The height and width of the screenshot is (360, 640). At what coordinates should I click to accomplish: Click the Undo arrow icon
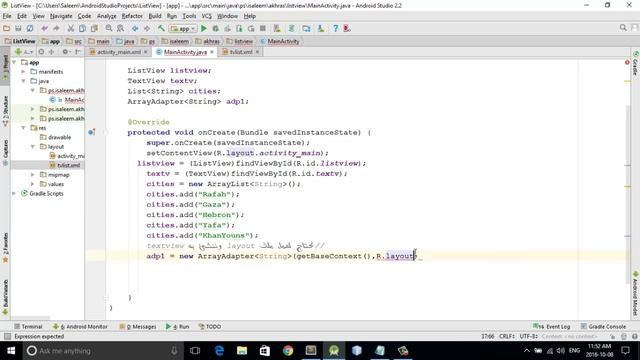coord(44,29)
